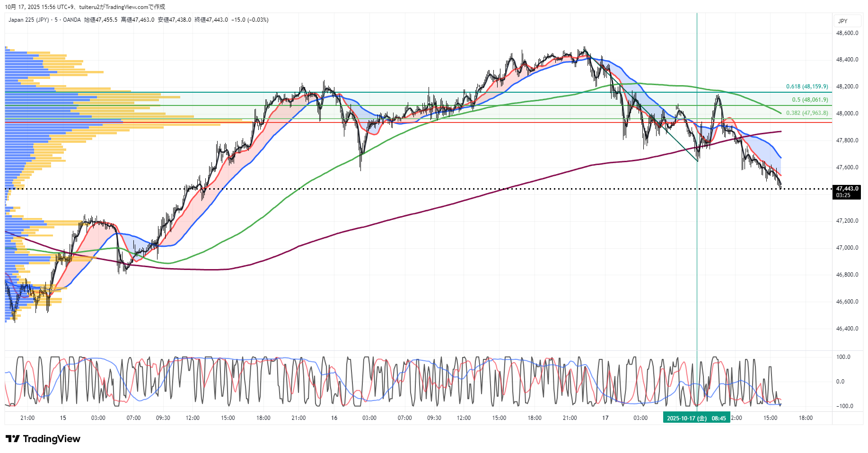Click the day 16 marker on time axis
This screenshot has height=453, width=868.
click(334, 418)
